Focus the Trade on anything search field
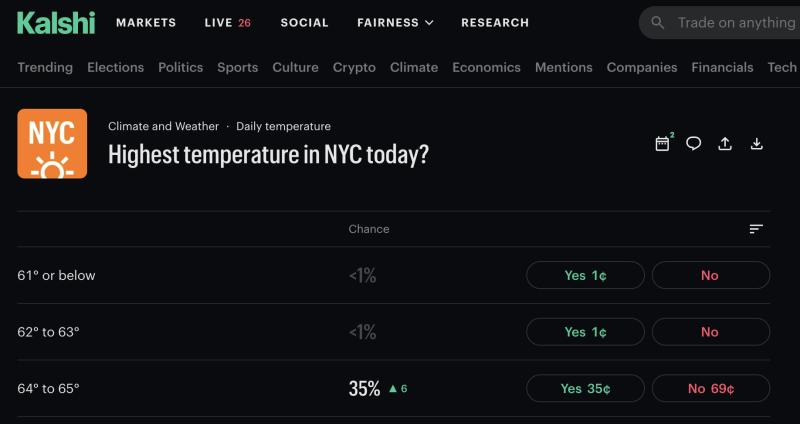 pyautogui.click(x=735, y=22)
